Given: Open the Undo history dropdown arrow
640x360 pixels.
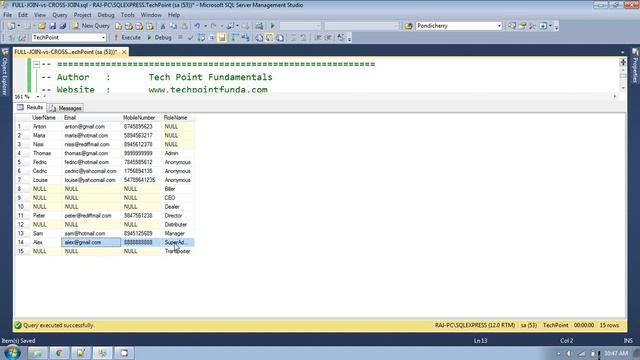Looking at the screenshot, I should click(x=205, y=26).
